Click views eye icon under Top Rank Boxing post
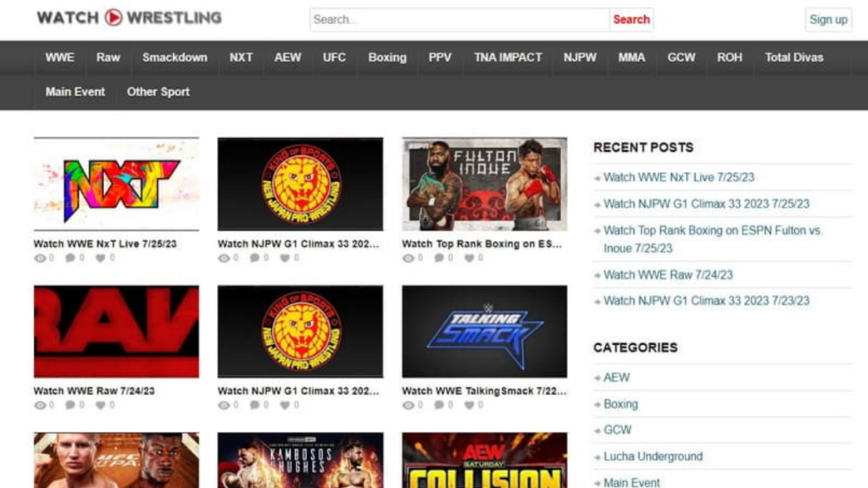The image size is (868, 488). (x=408, y=258)
